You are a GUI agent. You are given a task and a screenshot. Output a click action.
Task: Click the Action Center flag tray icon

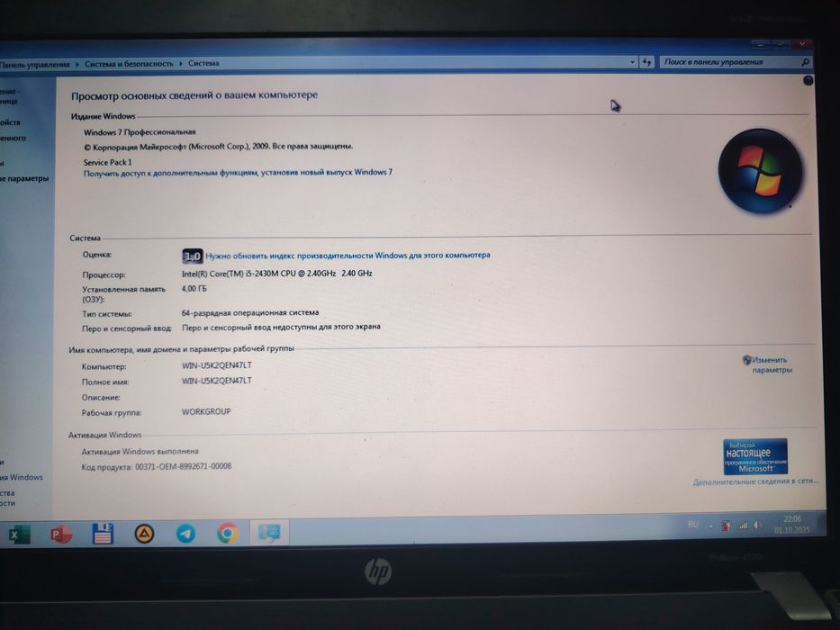(x=726, y=526)
